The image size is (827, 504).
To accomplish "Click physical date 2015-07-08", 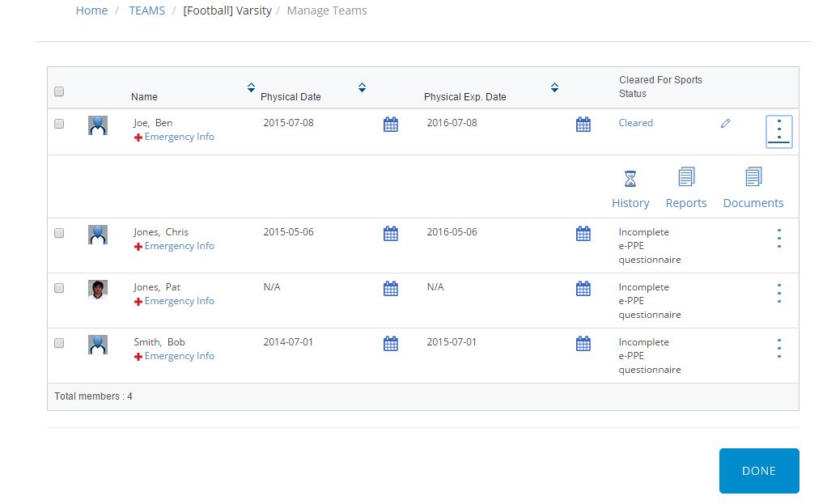I will [289, 123].
